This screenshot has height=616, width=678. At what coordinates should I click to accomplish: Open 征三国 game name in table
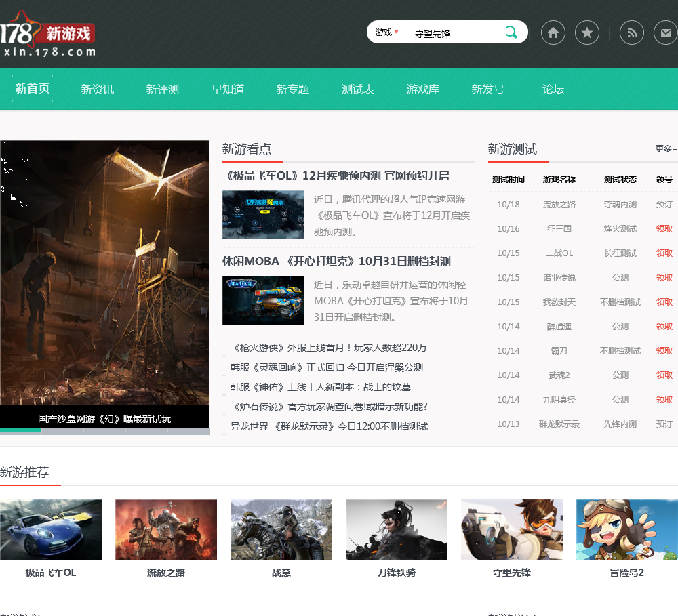coord(559,228)
